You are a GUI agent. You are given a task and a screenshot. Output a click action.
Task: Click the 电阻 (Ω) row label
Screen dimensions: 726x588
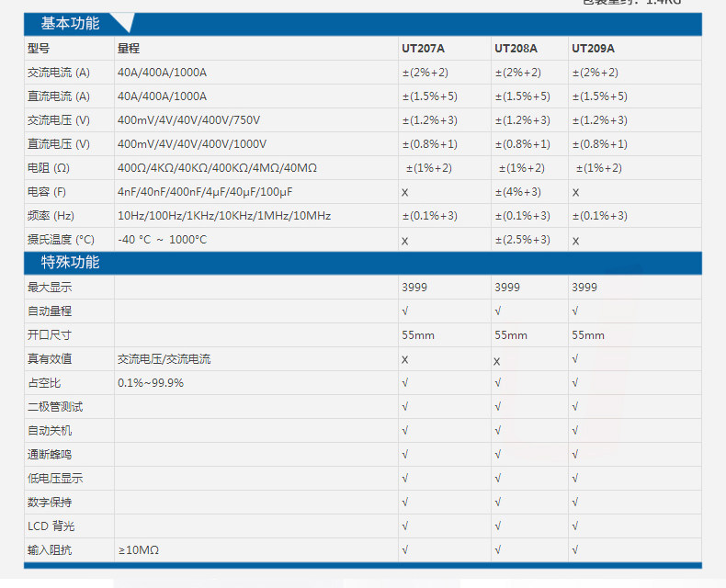tap(49, 168)
